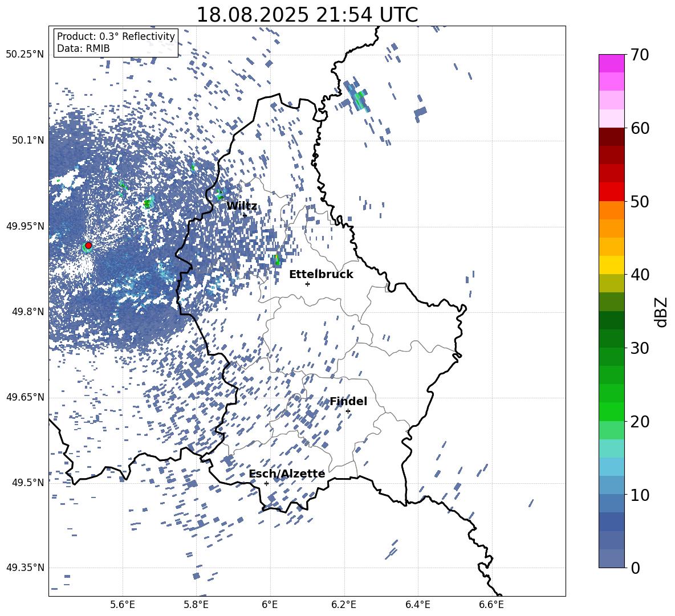
Task: Click the green echo cell northwest of Ettelbruck
Action: (x=276, y=259)
